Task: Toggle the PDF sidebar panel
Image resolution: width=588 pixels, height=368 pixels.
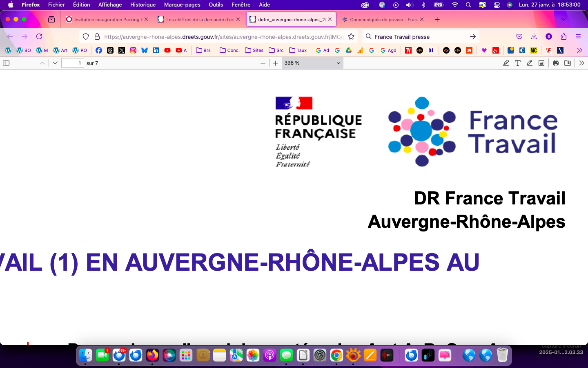Action: pyautogui.click(x=6, y=63)
